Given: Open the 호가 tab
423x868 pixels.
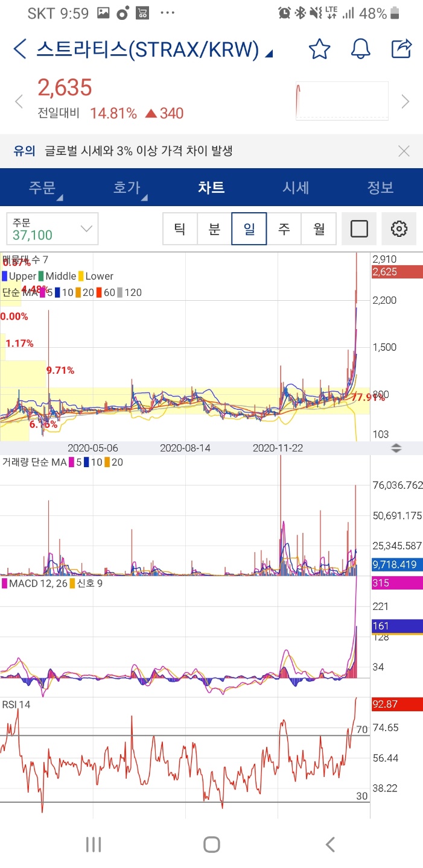Looking at the screenshot, I should tap(127, 187).
